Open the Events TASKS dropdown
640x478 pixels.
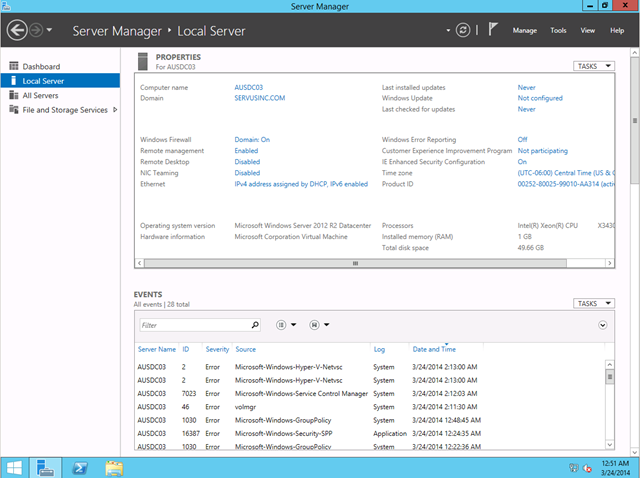[594, 303]
